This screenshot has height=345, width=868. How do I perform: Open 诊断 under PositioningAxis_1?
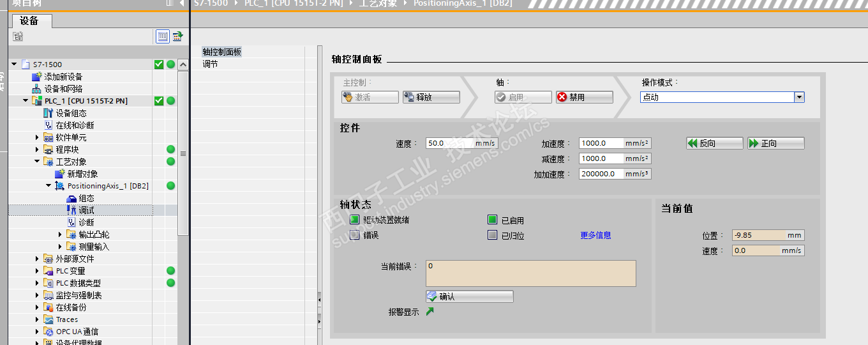point(86,222)
